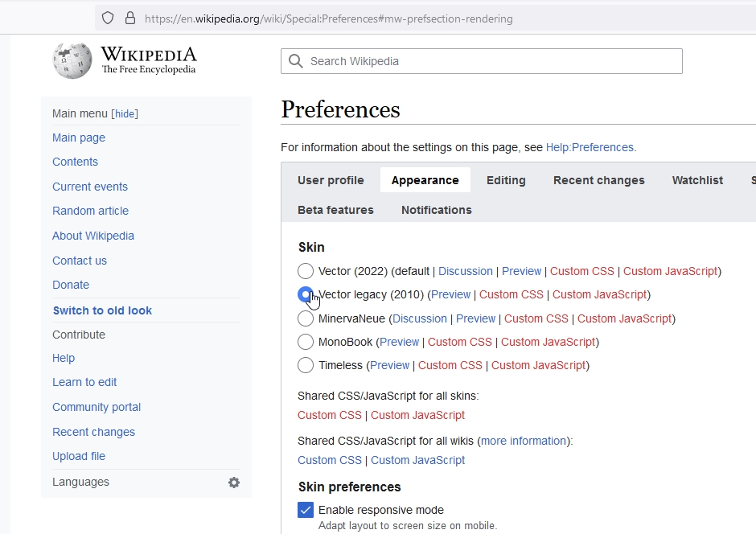Open the Help:Preferences link

590,147
